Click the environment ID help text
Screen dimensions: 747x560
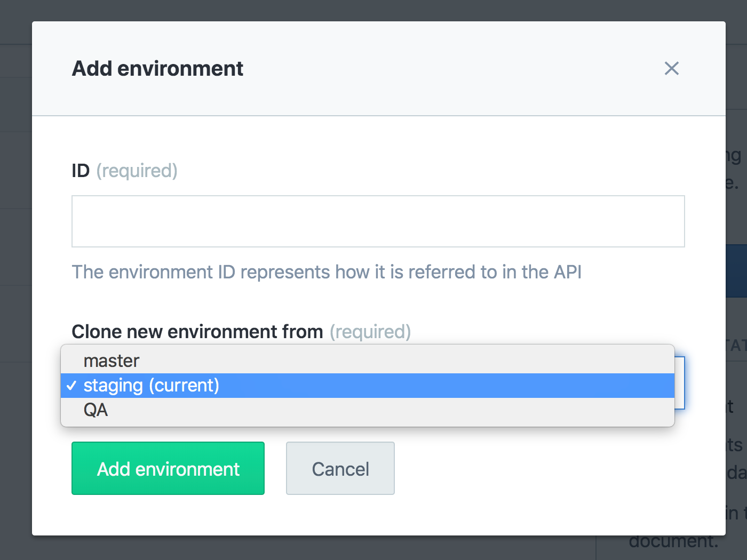tap(327, 272)
